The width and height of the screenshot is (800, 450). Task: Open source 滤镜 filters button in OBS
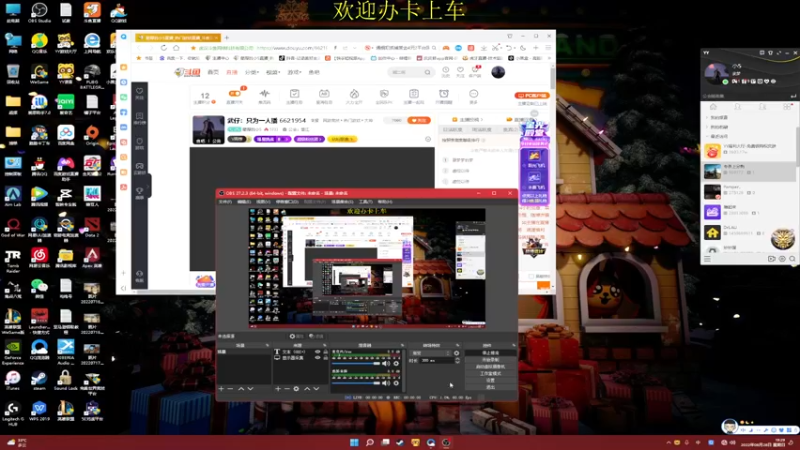[x=316, y=336]
